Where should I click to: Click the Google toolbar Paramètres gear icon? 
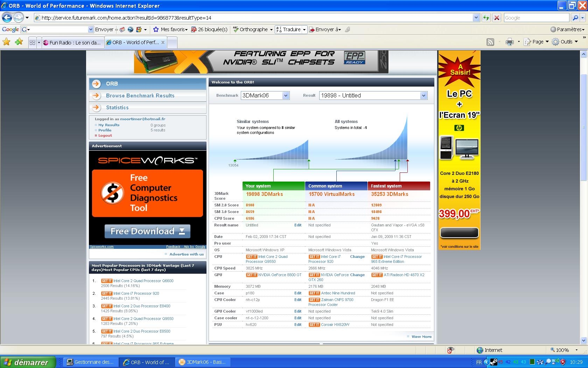(553, 29)
